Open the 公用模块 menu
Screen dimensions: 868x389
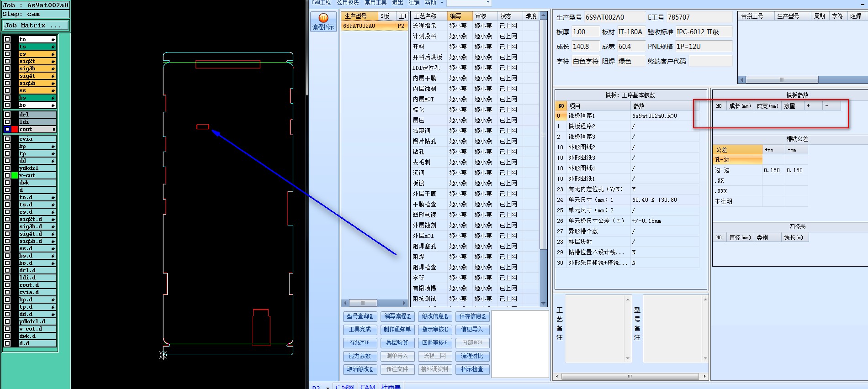[348, 3]
